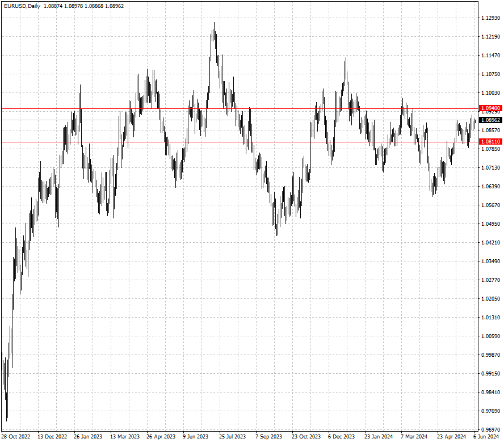
Task: Click the price axis value 1.00590
Action: [x=490, y=336]
